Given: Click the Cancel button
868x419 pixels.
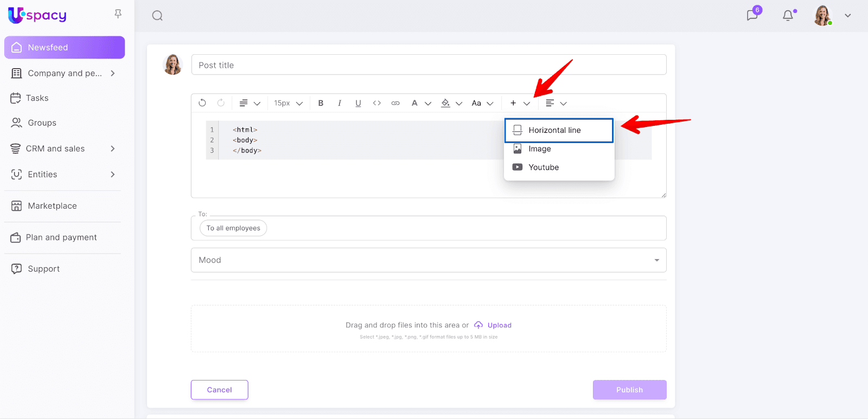Looking at the screenshot, I should 219,390.
